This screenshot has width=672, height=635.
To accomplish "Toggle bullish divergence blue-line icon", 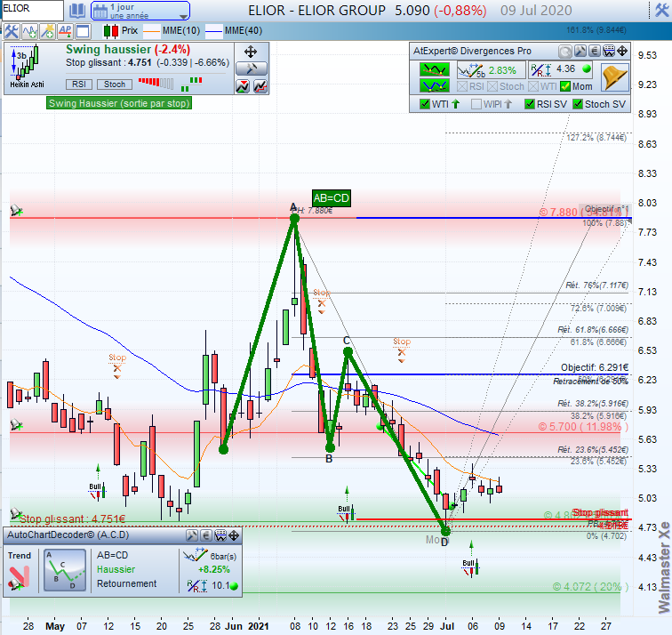I will point(435,85).
